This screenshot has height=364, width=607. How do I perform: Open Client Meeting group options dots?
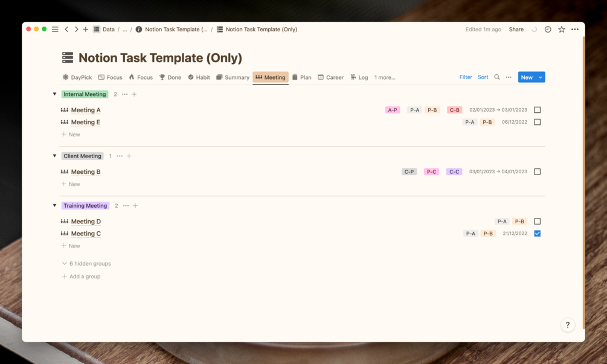pos(120,156)
